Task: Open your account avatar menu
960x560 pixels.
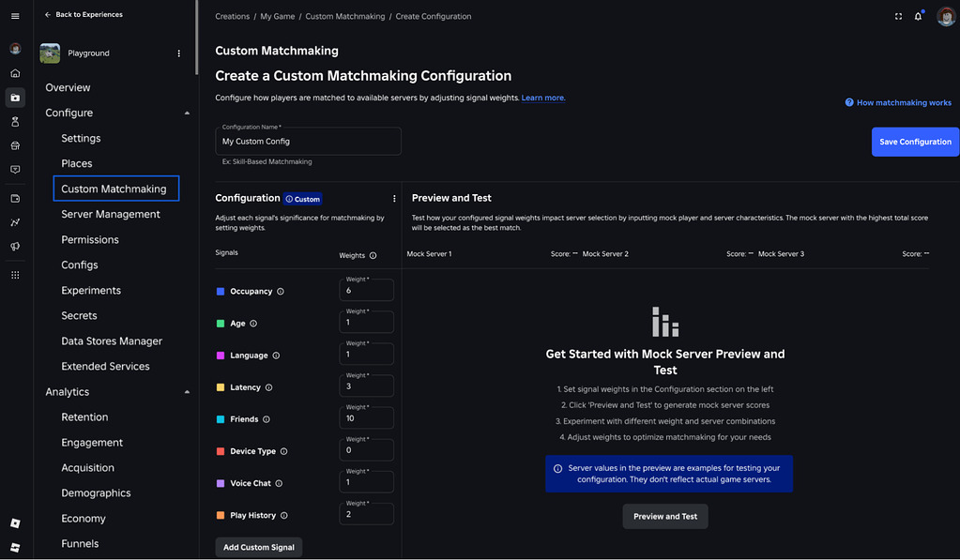Action: (x=945, y=15)
